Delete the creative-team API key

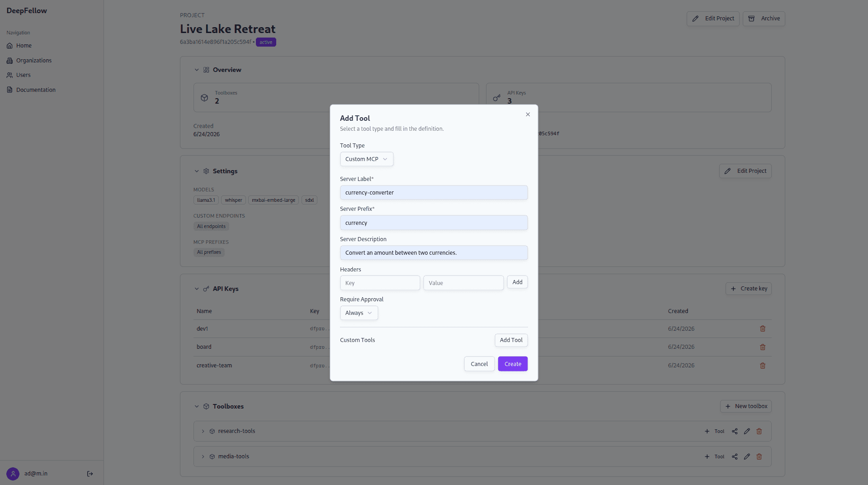(x=763, y=366)
